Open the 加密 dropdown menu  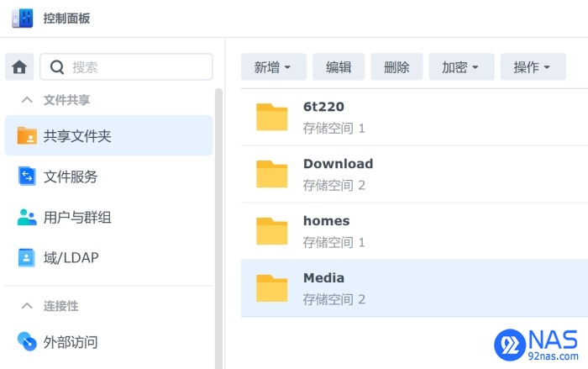[461, 66]
